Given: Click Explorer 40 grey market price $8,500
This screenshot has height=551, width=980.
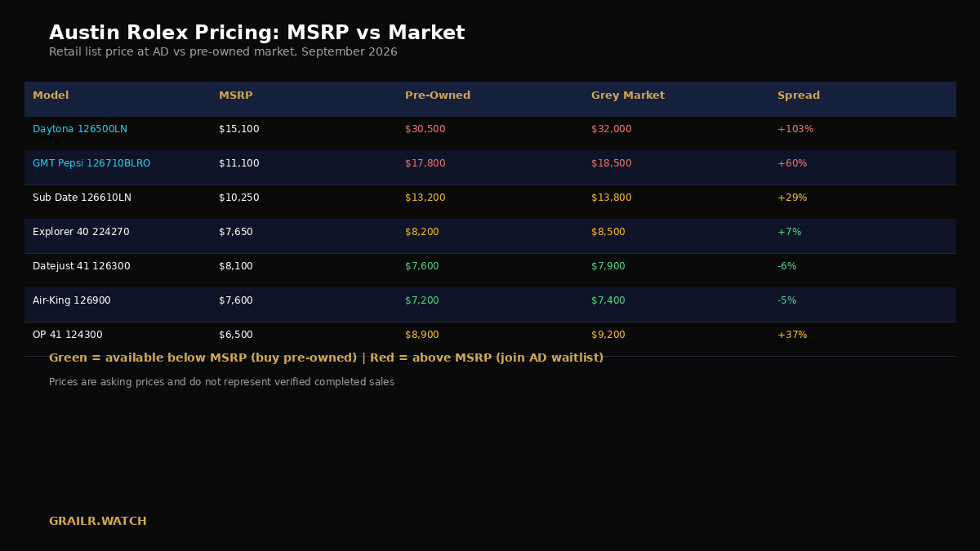Looking at the screenshot, I should tap(608, 232).
